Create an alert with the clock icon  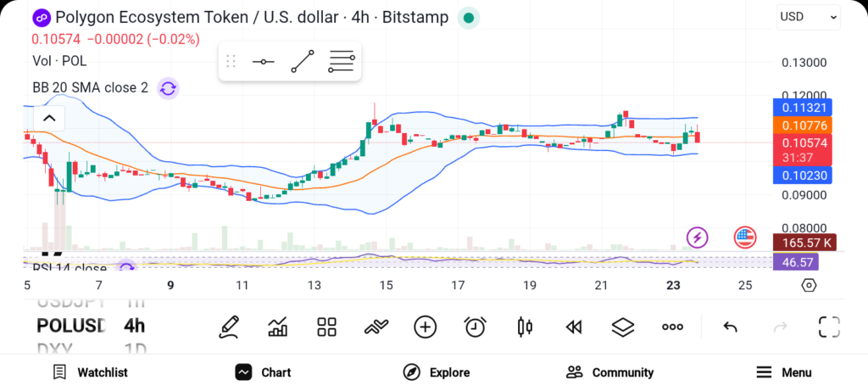pos(475,327)
